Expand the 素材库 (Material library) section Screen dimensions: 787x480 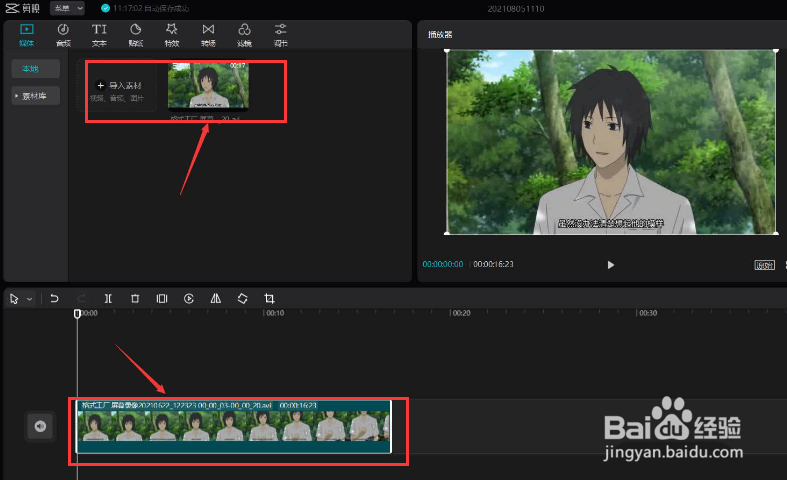tap(36, 95)
